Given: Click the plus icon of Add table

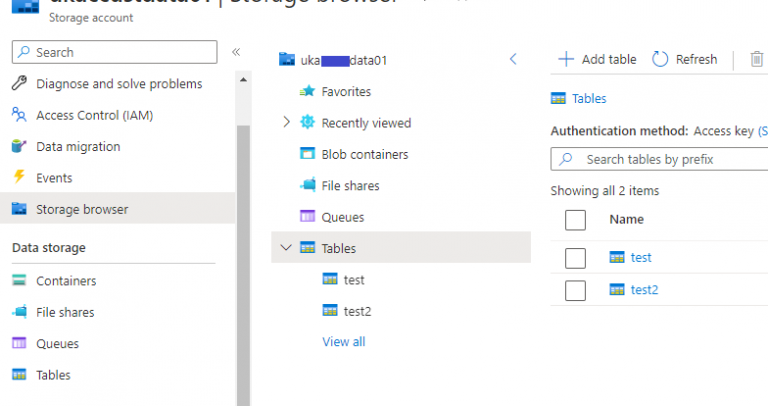Looking at the screenshot, I should point(566,59).
